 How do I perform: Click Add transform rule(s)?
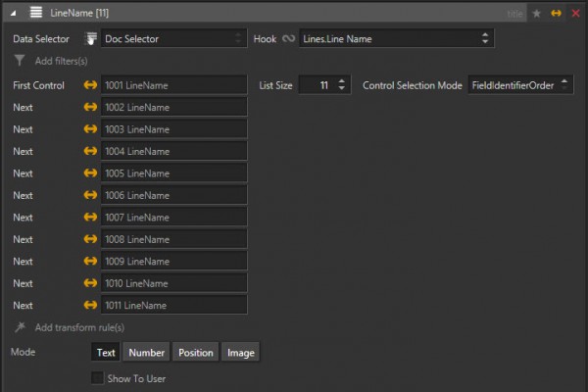(78, 327)
